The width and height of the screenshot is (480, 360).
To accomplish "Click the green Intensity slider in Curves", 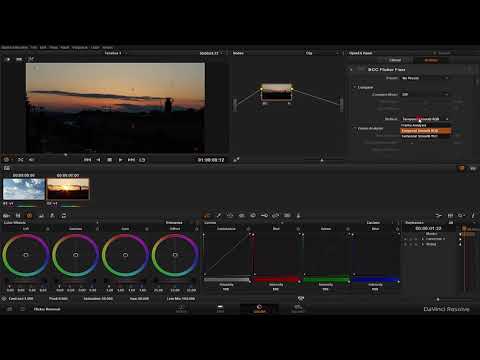I will coord(326,279).
